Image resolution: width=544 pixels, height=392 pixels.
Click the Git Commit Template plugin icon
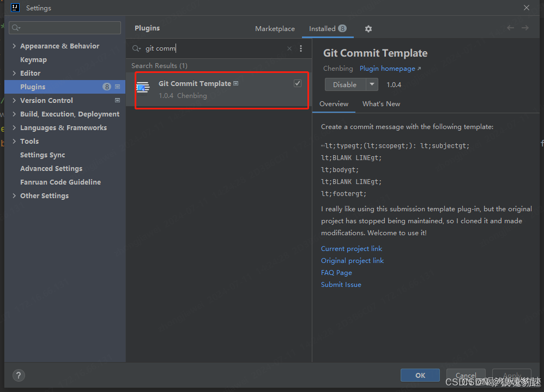[x=143, y=88]
